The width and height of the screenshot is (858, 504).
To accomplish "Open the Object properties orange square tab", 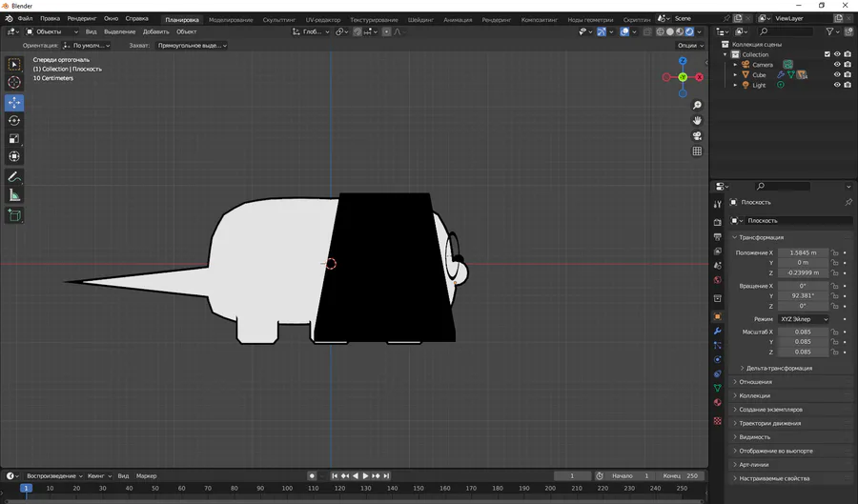I will [717, 316].
